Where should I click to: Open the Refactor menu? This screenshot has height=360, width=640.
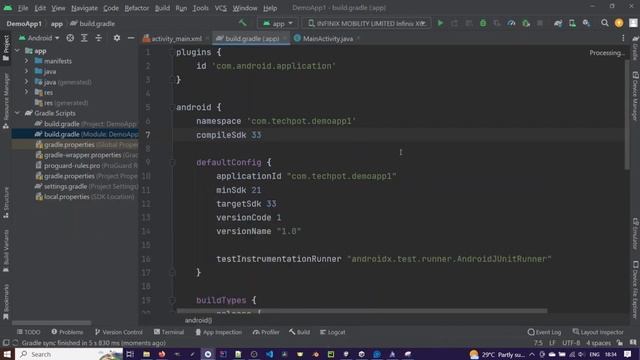[136, 8]
